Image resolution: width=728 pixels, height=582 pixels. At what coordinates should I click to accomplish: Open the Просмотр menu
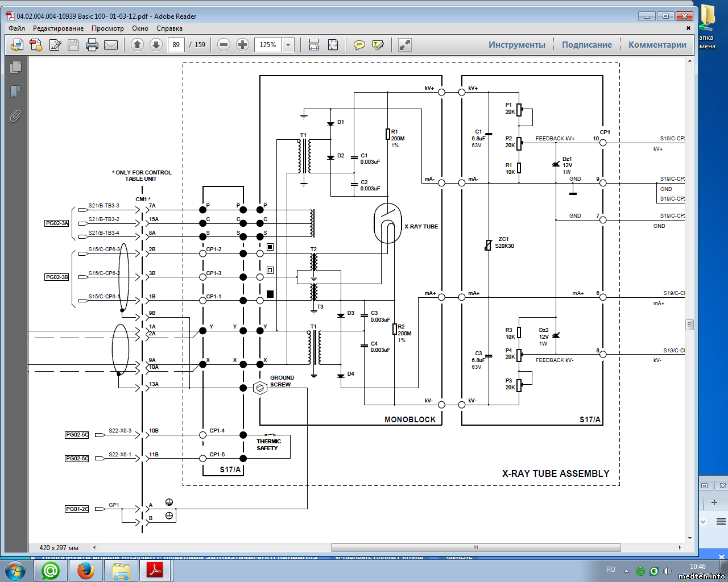(x=107, y=28)
